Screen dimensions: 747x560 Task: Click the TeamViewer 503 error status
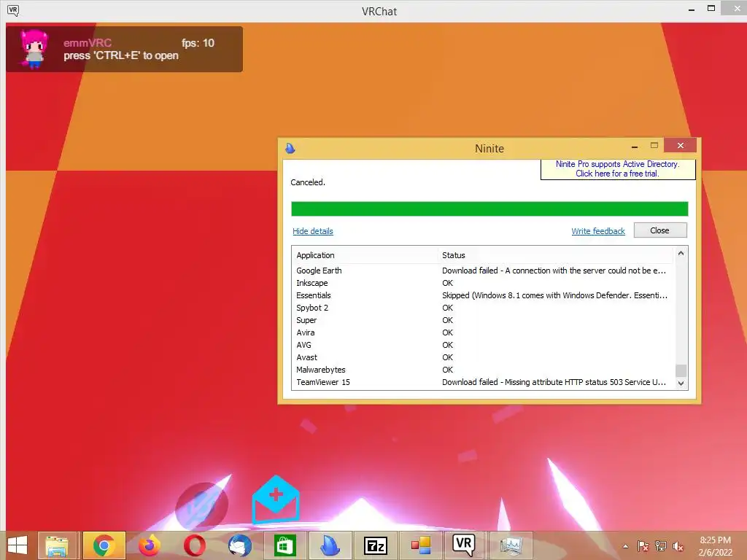point(554,382)
